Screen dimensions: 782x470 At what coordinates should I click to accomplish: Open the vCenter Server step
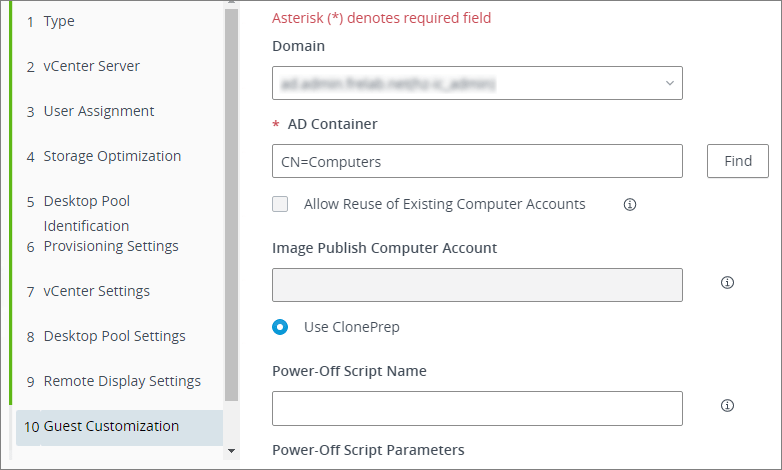[x=91, y=66]
